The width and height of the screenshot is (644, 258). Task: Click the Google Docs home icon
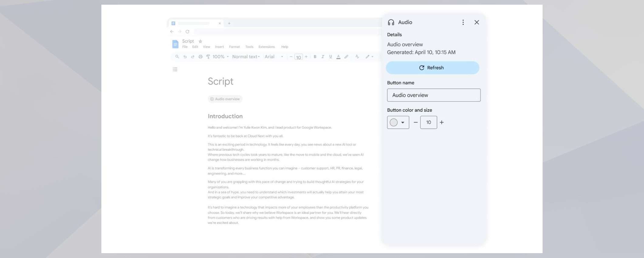pos(175,44)
